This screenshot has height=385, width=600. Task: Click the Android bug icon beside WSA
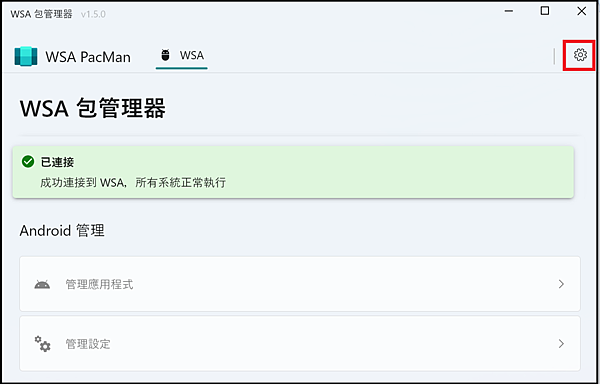point(165,55)
